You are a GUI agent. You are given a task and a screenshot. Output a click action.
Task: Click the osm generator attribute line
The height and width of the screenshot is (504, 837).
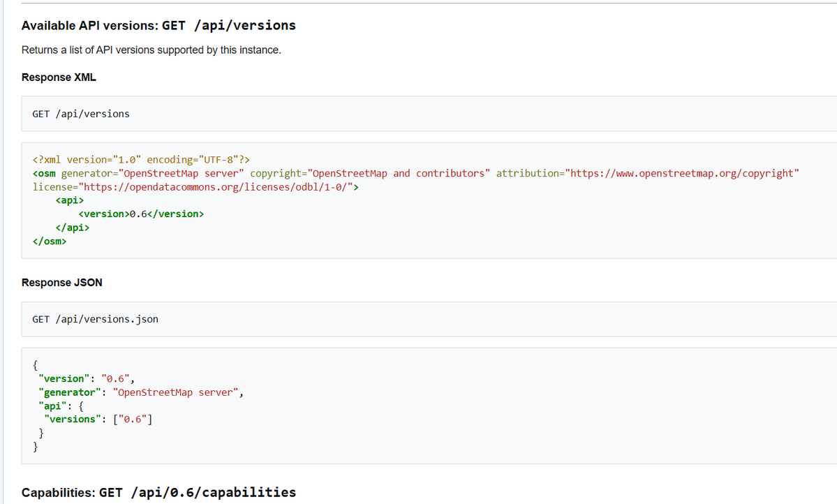pyautogui.click(x=415, y=174)
